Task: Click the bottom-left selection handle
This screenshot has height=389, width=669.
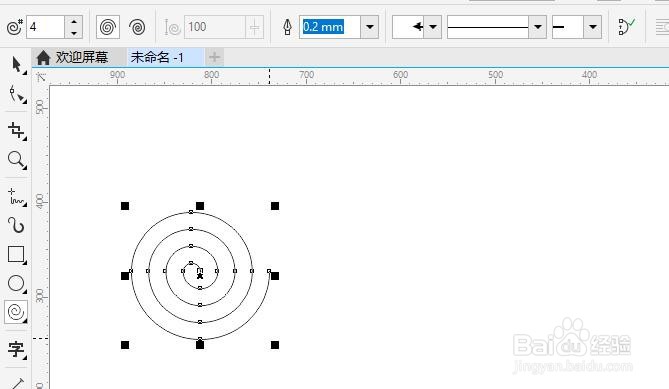Action: [125, 345]
